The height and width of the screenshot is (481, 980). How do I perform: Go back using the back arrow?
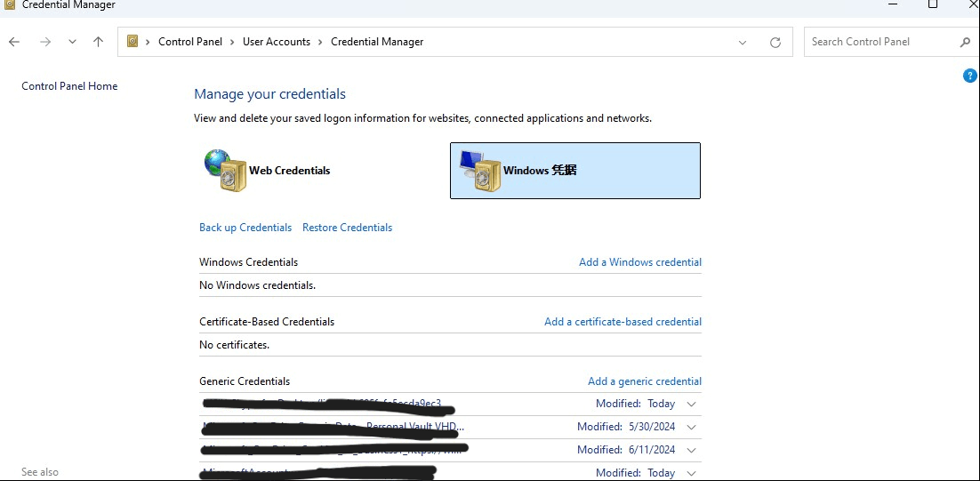pos(13,42)
